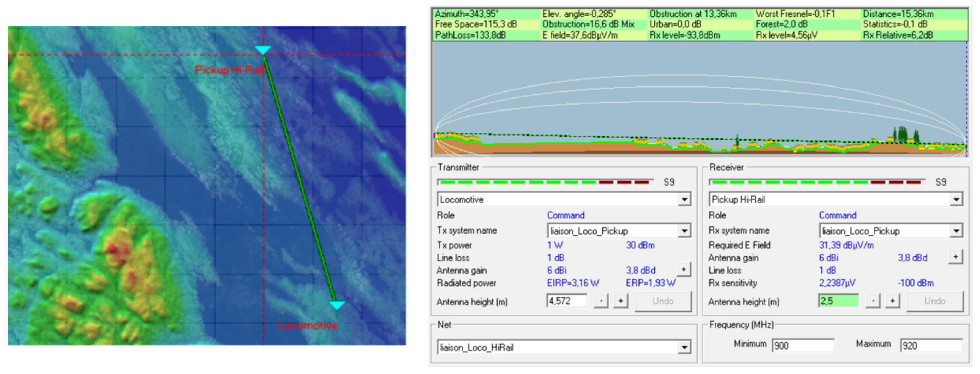Viewport: 980px width, 374px height.
Task: Decrease transmitter antenna height with minus
Action: pos(601,301)
